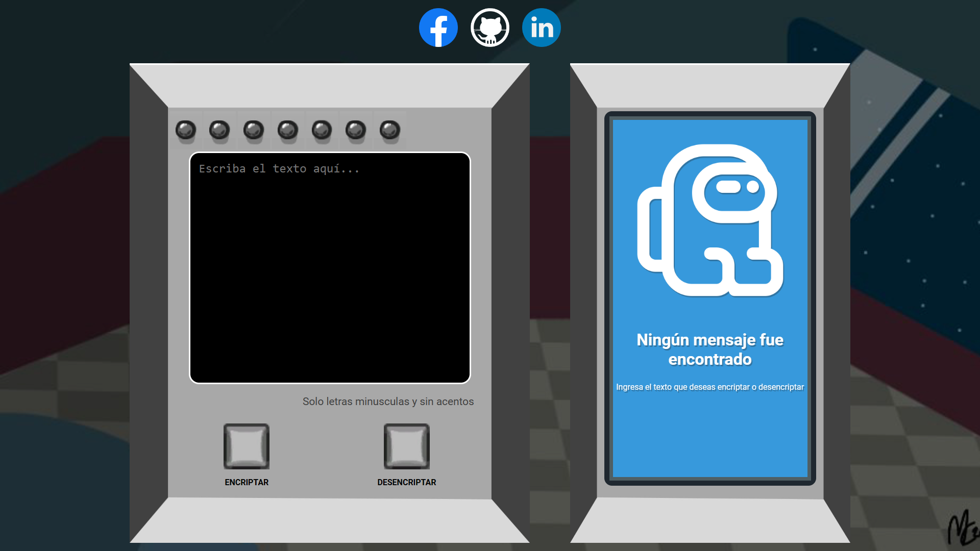Click 'Ingresa el texto que deseas encriptar o desencriptar'
980x551 pixels.
(710, 387)
